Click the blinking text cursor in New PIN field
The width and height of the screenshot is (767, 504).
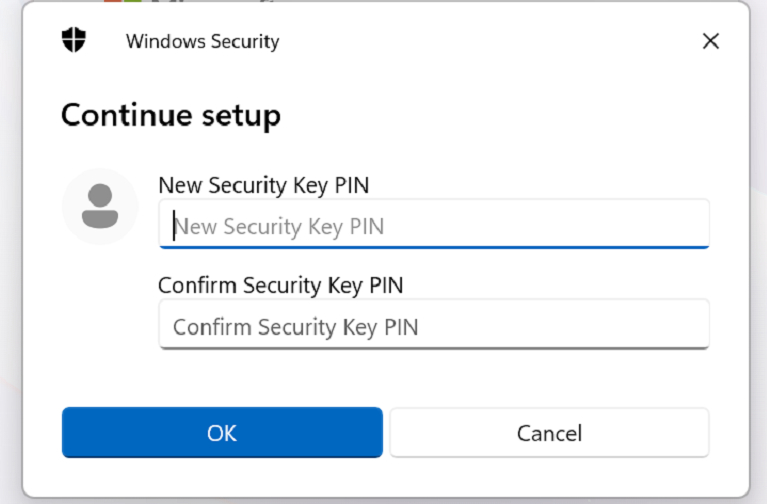pos(174,226)
